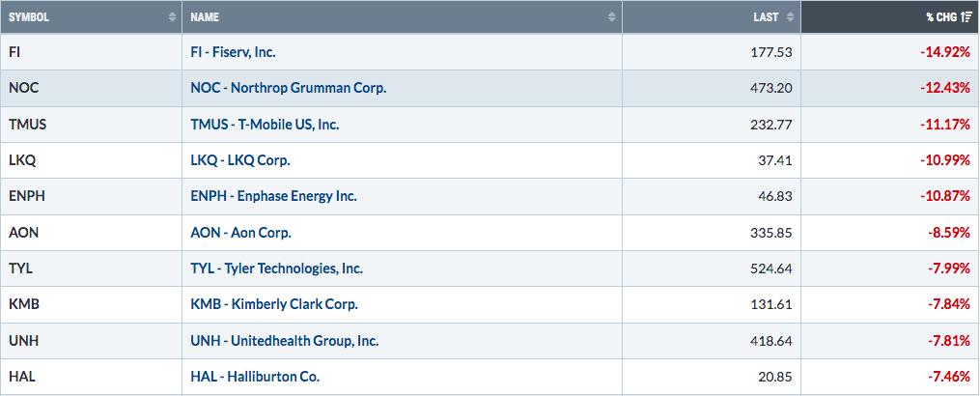Screen dimensions: 980x396
Task: Open the ENPH - Enphase Energy Inc. link
Action: 273,196
